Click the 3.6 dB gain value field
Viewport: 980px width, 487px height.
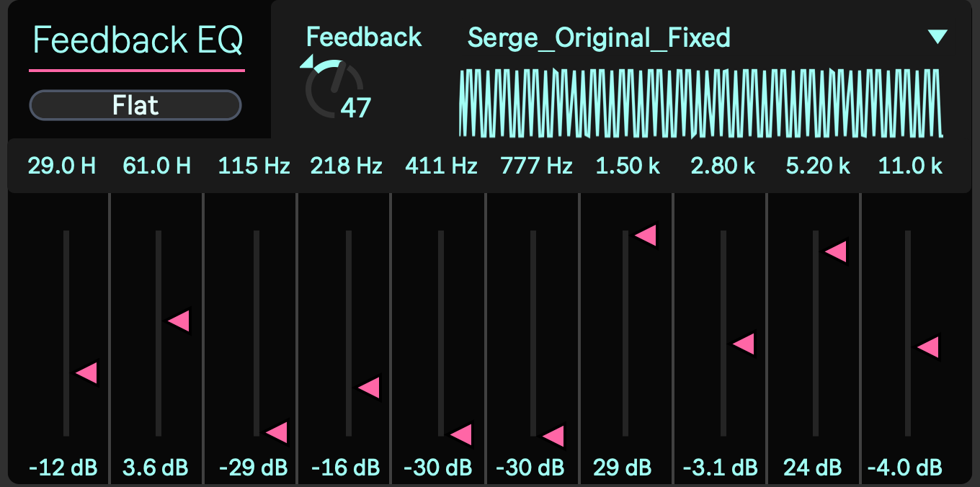155,467
